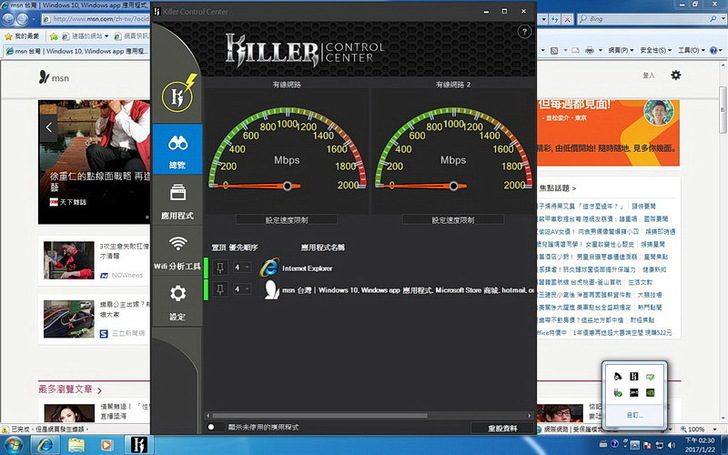Screen dimensions: 728x455
Task: Pin the msn 台灣 row to top
Action: coord(219,290)
